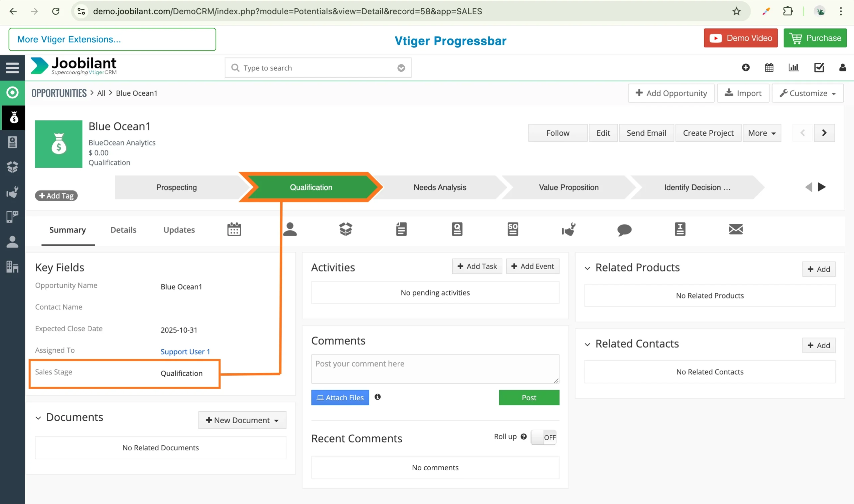Open the Activities calendar tab icon
The image size is (854, 504).
[x=234, y=229]
